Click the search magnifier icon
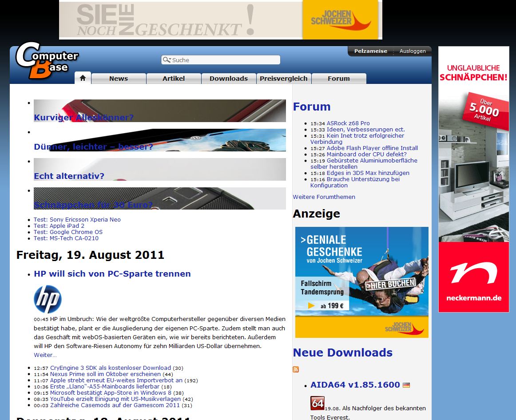Screen dimensions: 516x420 click(x=167, y=60)
